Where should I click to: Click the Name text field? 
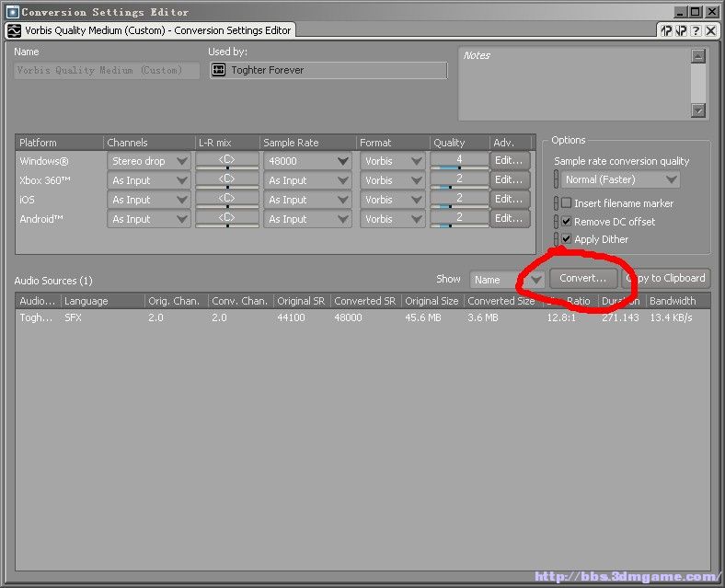coord(107,70)
